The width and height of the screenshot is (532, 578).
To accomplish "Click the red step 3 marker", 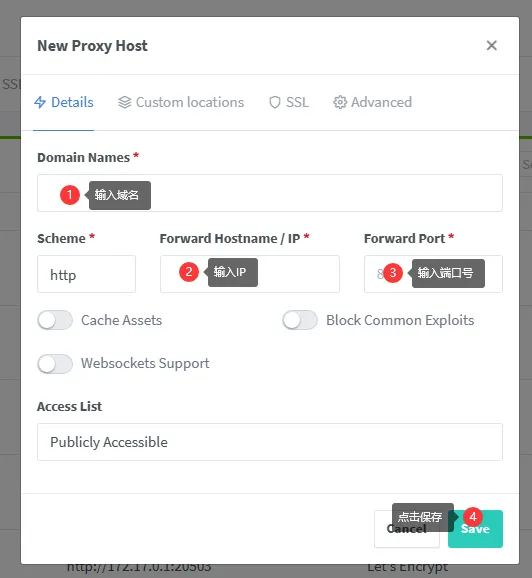I will tap(393, 273).
